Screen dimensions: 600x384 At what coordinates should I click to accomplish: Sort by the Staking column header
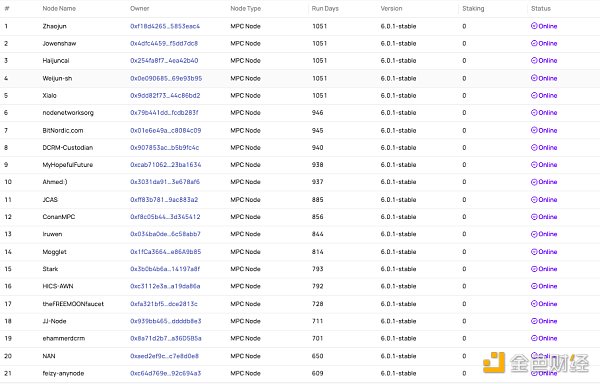[473, 8]
